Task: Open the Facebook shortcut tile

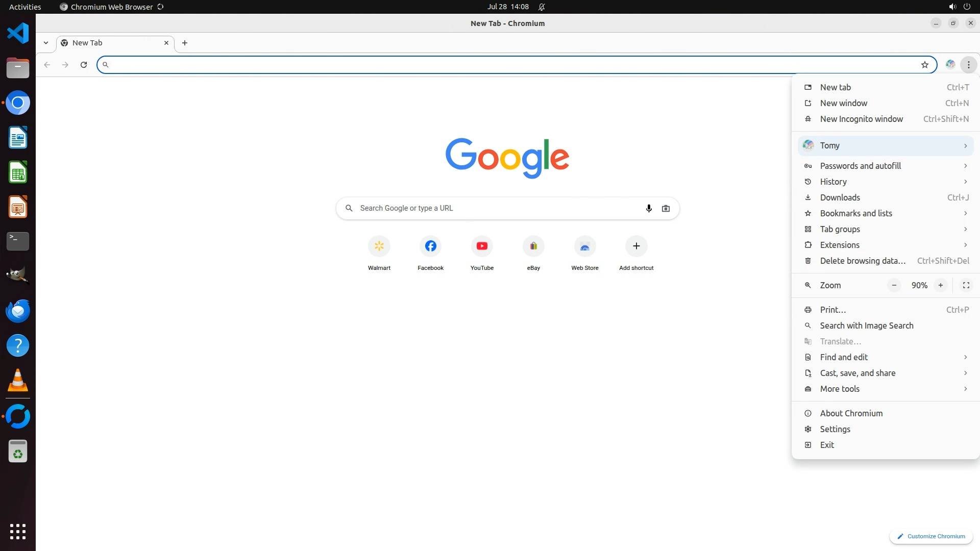Action: coord(430,246)
